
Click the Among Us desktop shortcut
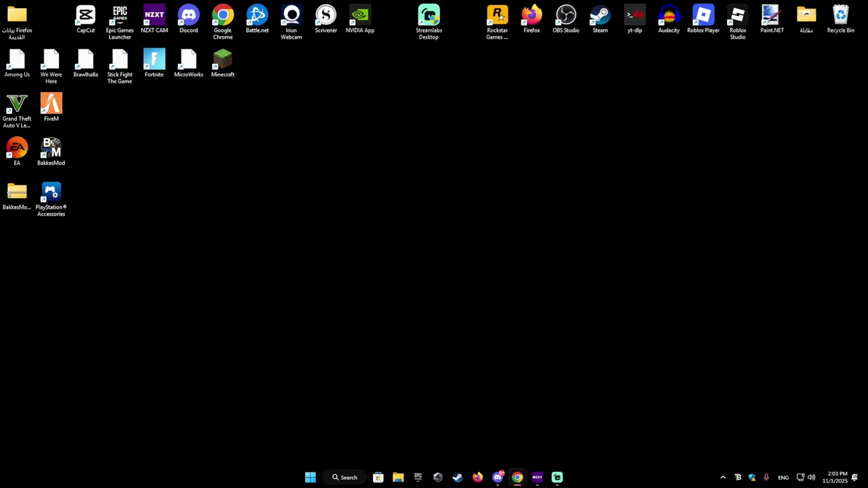[x=17, y=63]
